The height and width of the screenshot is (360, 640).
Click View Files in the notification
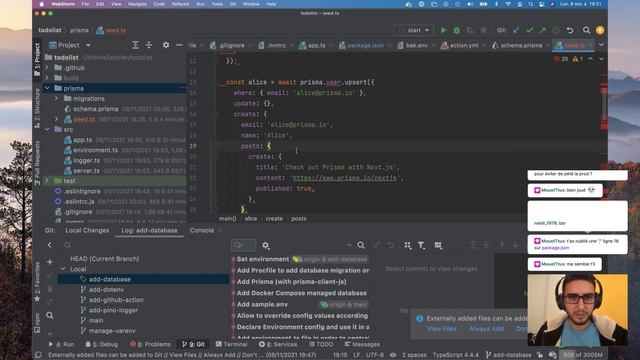442,329
